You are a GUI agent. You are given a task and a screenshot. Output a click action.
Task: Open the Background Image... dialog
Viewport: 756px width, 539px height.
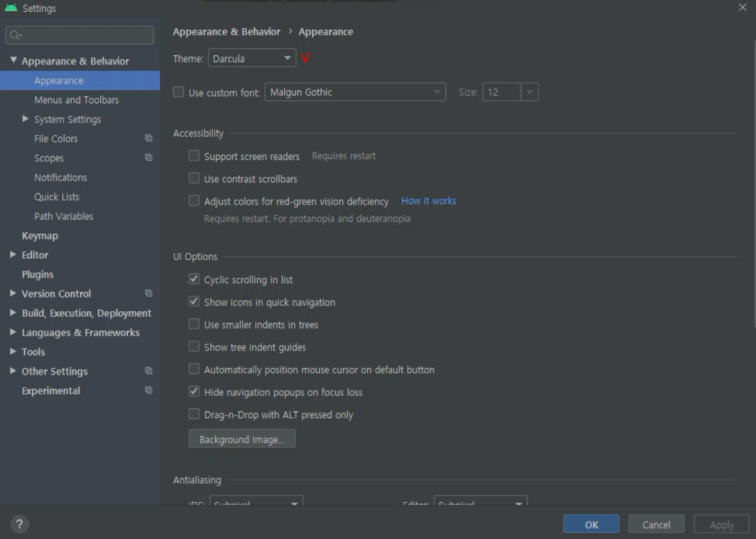pos(242,439)
